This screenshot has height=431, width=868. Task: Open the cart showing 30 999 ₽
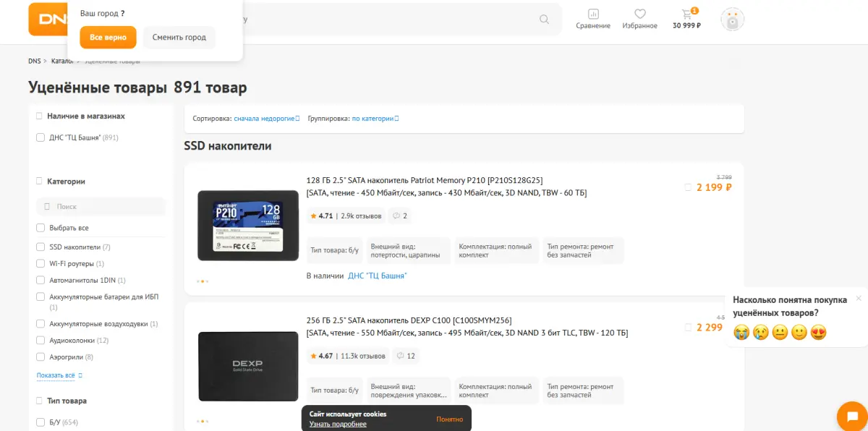(686, 19)
